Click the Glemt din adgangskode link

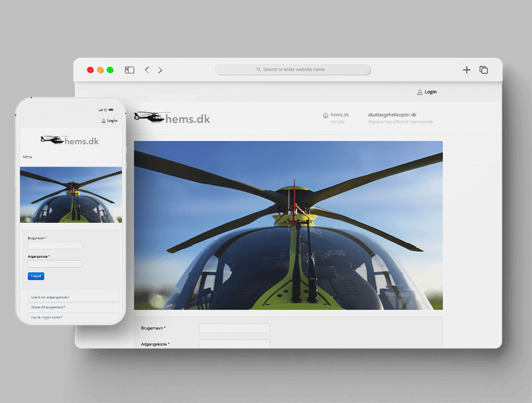[x=50, y=297]
